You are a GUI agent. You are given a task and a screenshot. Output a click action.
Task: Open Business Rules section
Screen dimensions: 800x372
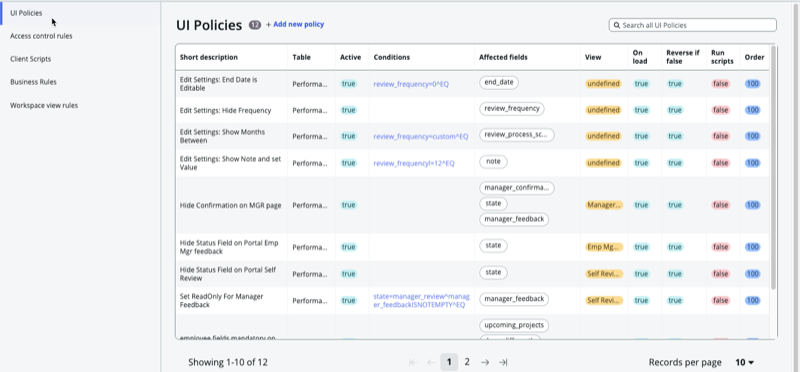pyautogui.click(x=33, y=82)
